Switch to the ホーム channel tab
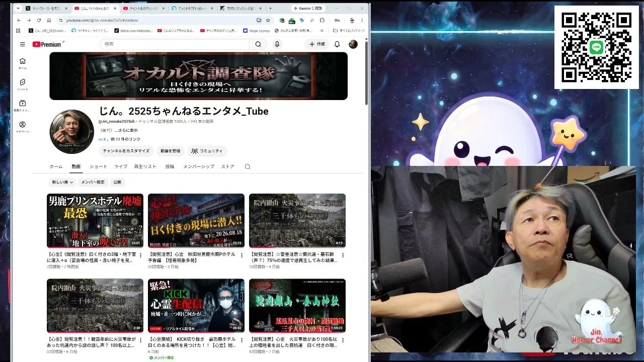Viewport: 644px width, 362px height. [x=56, y=166]
